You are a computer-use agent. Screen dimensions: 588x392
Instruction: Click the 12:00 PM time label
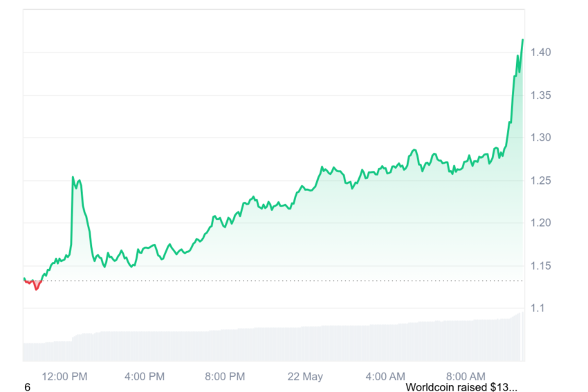[x=64, y=376]
